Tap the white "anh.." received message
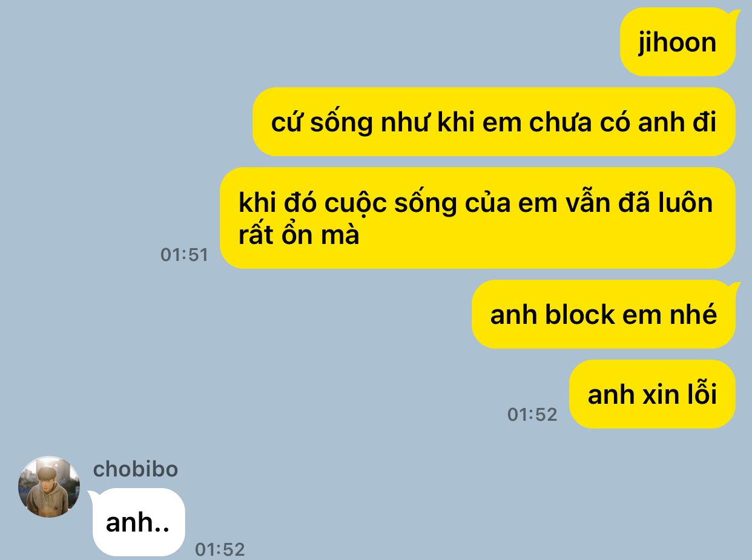The height and width of the screenshot is (560, 752). pos(139,522)
